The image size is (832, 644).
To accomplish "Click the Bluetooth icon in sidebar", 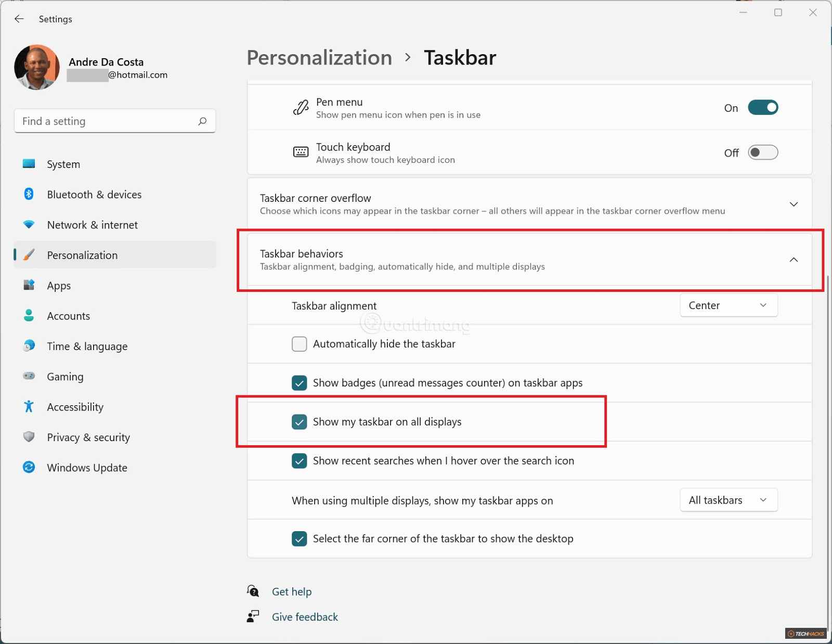I will click(x=29, y=194).
